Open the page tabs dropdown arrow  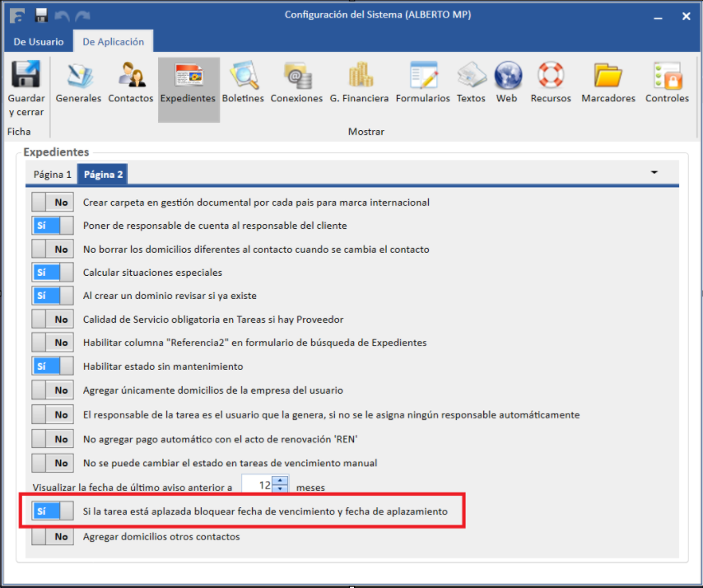(x=654, y=173)
